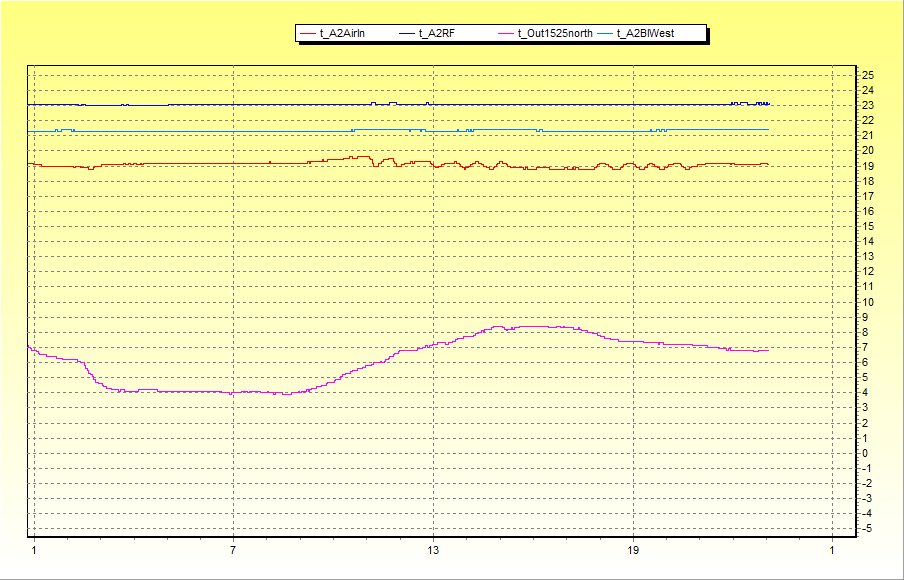Click the y-axis value 0 label
The width and height of the screenshot is (904, 580).
click(866, 453)
